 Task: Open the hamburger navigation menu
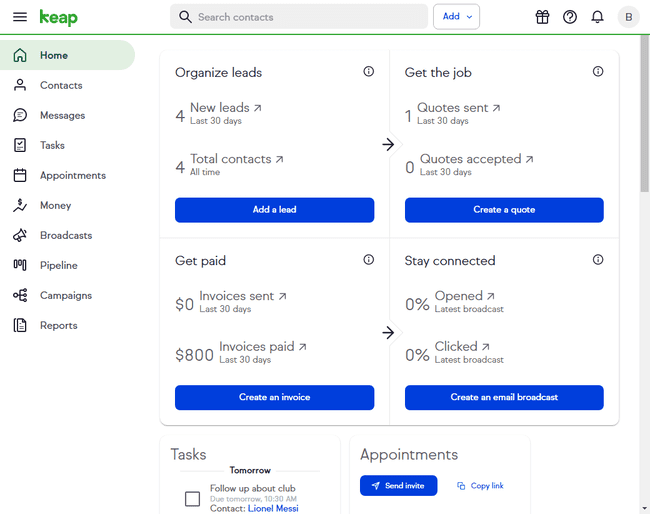19,17
